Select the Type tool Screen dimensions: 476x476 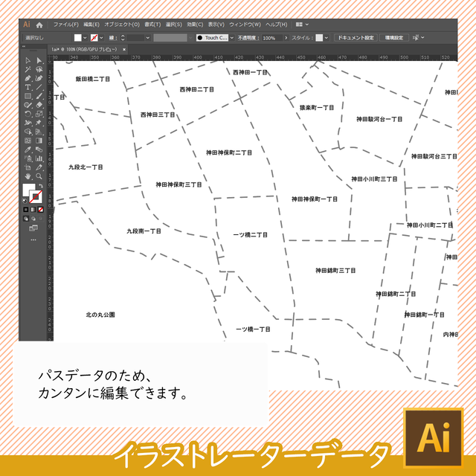coord(28,87)
